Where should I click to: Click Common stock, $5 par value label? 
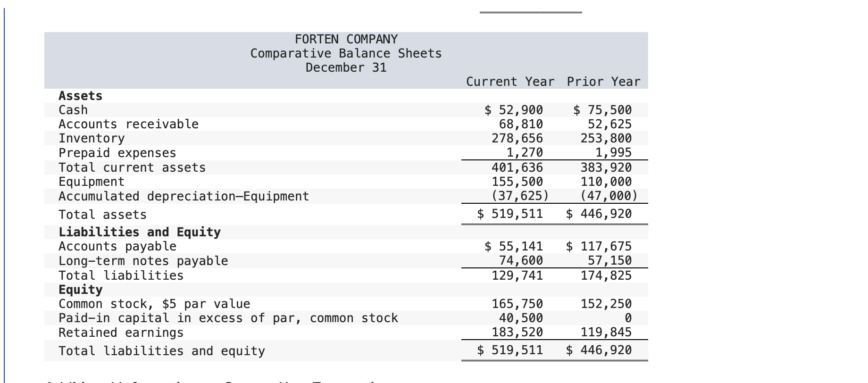(x=154, y=304)
